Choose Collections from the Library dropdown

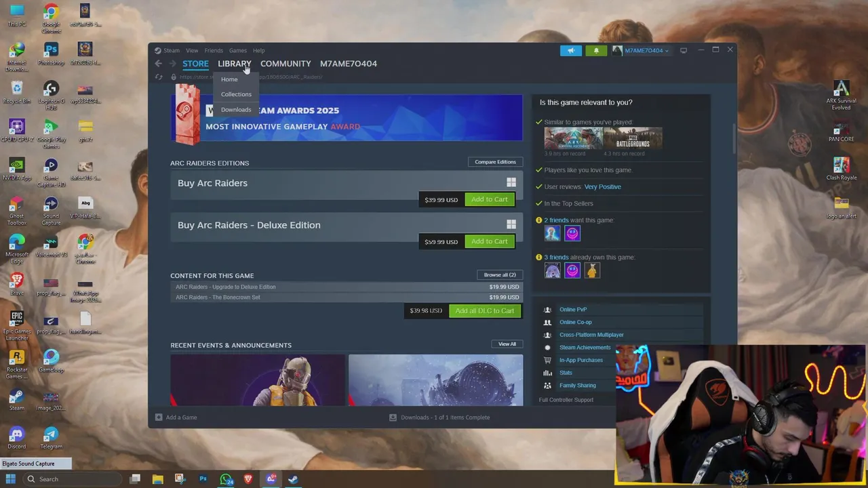(236, 94)
